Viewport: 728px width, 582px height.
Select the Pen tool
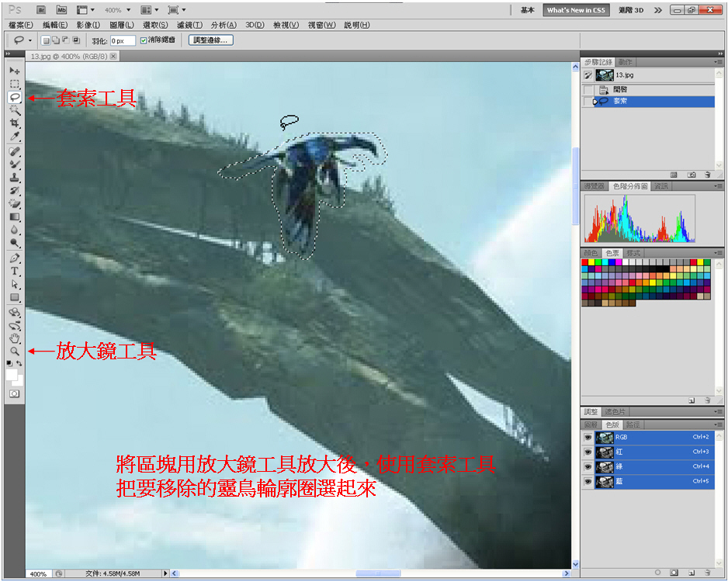coord(15,258)
